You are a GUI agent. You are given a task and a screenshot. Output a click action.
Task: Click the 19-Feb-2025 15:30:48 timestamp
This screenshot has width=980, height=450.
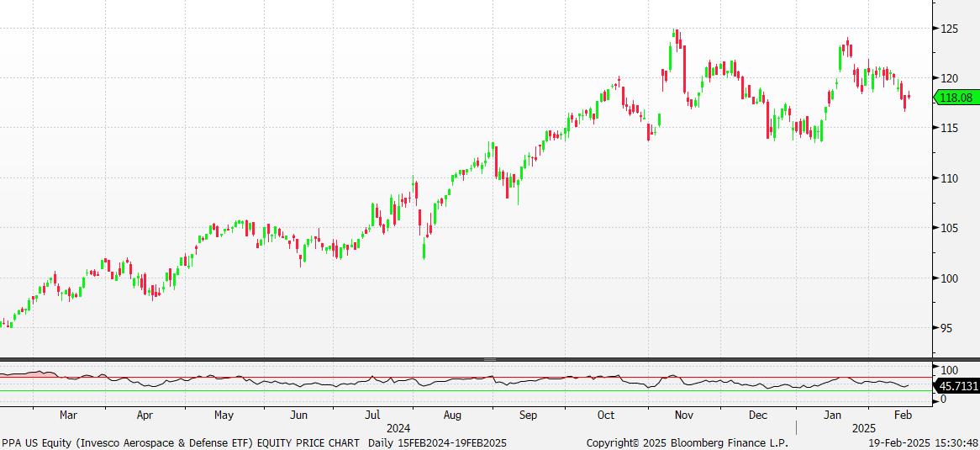[923, 442]
